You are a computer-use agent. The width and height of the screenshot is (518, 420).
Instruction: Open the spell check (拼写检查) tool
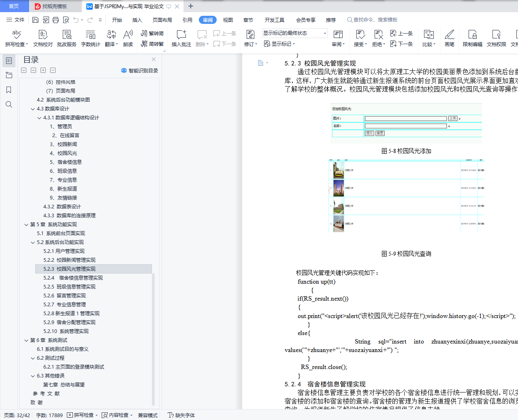(17, 38)
